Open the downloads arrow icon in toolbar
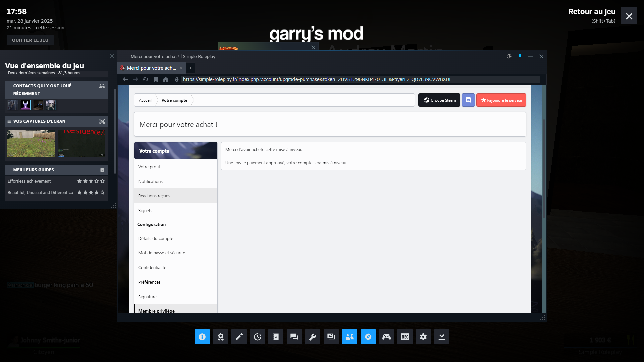This screenshot has height=362, width=644. pyautogui.click(x=442, y=337)
